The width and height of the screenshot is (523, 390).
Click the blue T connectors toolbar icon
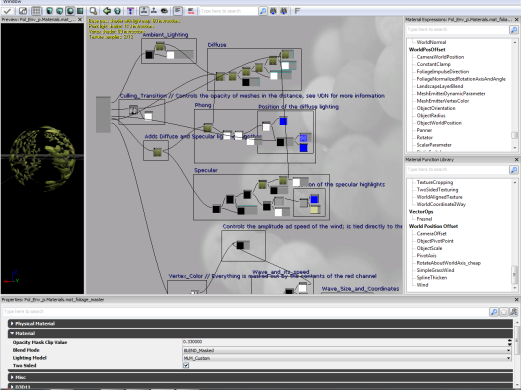(x=130, y=11)
